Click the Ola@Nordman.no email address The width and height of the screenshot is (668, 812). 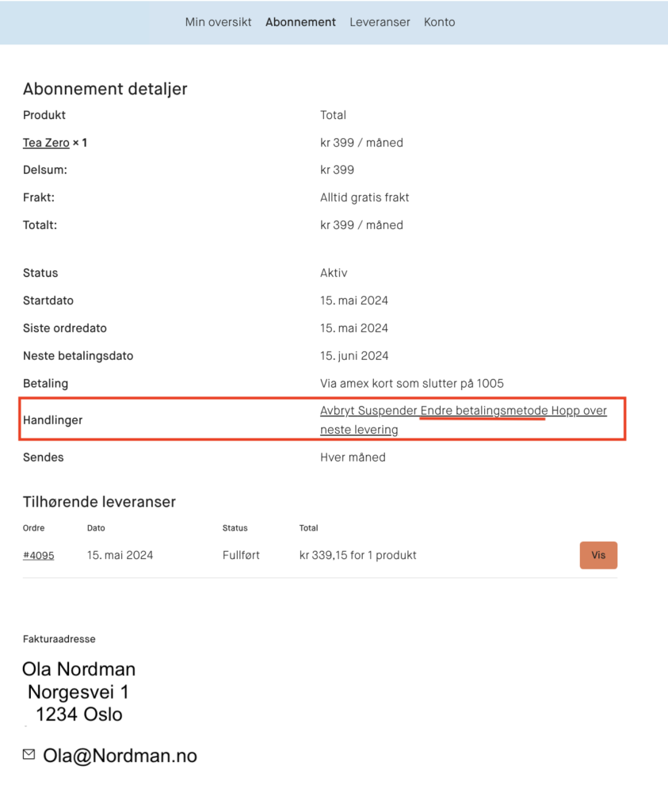point(120,756)
